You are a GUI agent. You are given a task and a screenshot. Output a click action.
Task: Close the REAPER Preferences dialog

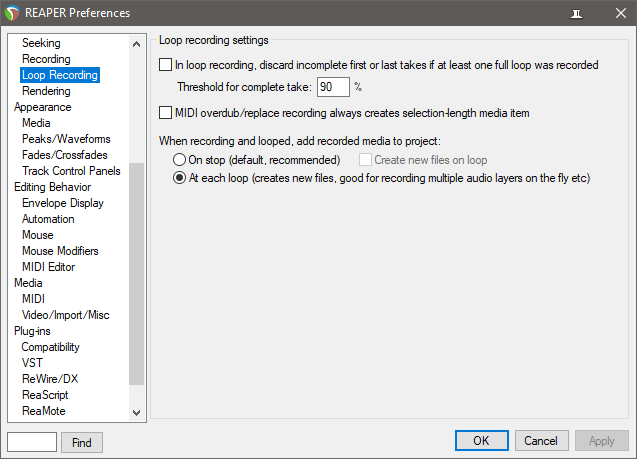(620, 13)
